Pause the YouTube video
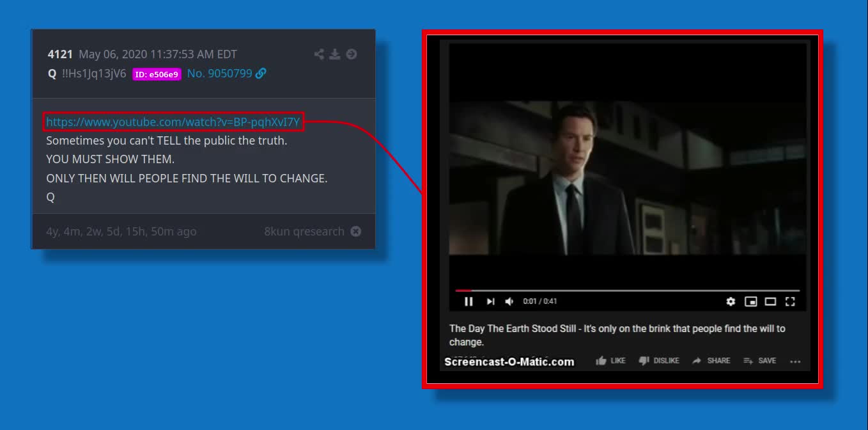This screenshot has width=868, height=430. coord(469,301)
